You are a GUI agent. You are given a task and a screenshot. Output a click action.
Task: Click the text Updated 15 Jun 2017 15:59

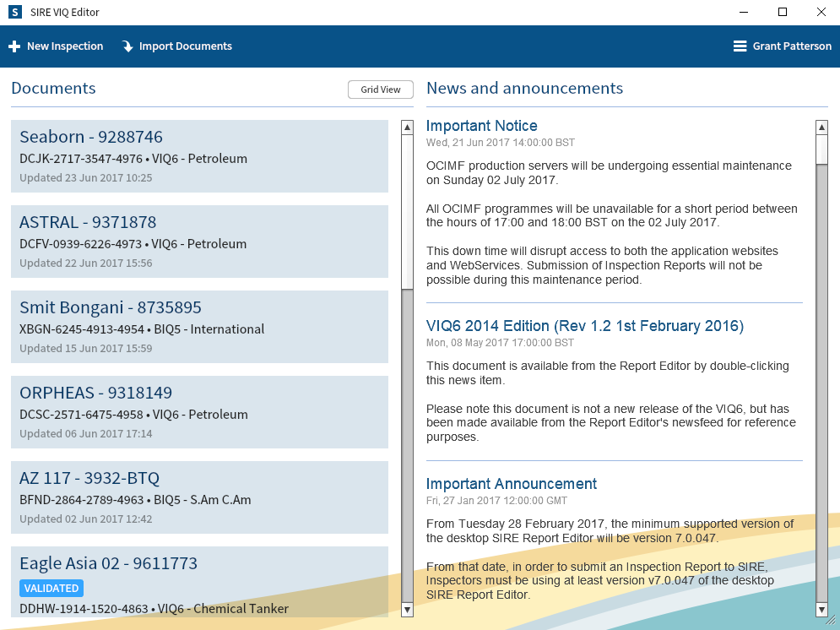coord(86,348)
